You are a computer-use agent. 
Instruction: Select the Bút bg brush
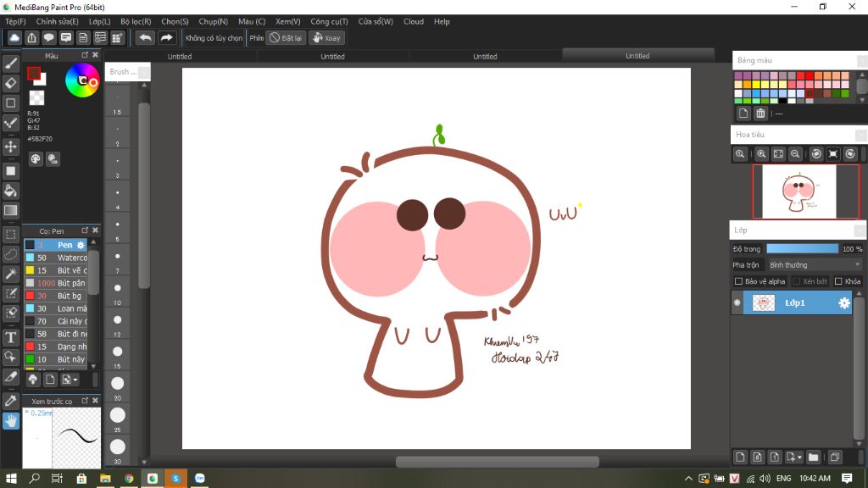(56, 296)
